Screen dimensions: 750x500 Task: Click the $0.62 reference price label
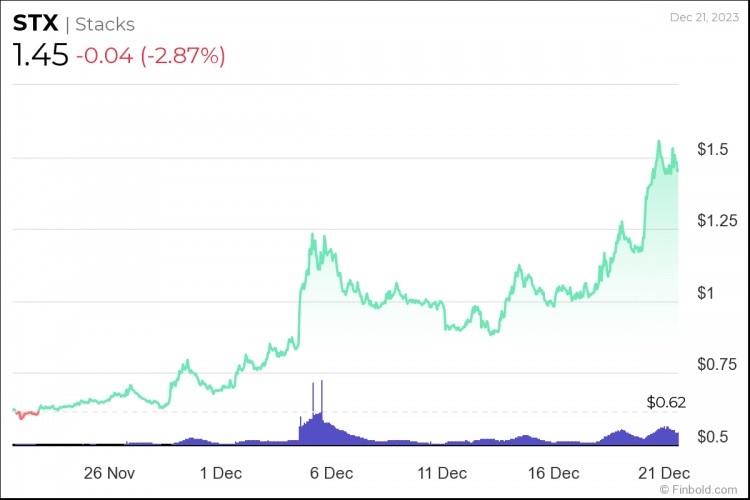(666, 403)
